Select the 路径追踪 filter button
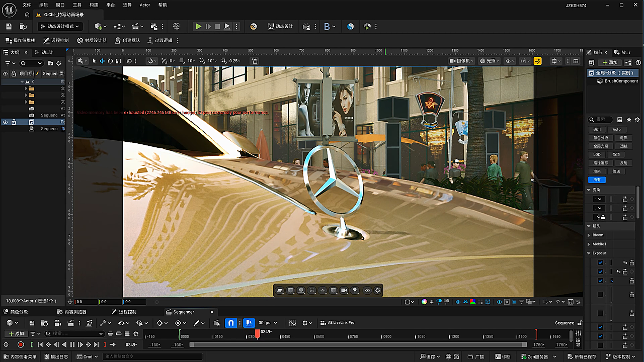The width and height of the screenshot is (644, 362). [601, 163]
